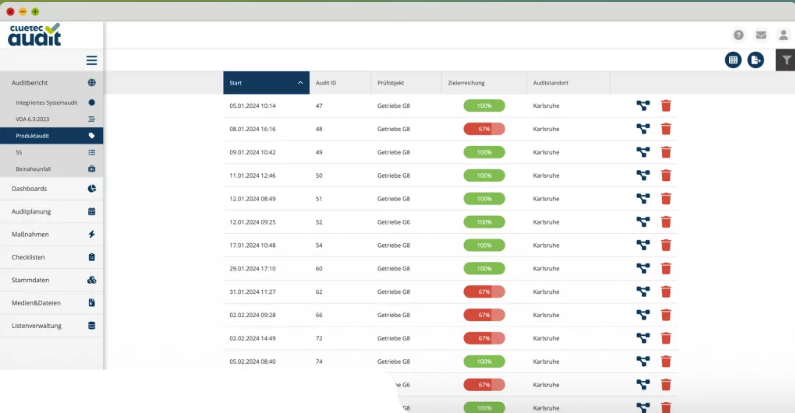Open Beinaheunfall report item
The height and width of the screenshot is (413, 795).
click(x=52, y=169)
